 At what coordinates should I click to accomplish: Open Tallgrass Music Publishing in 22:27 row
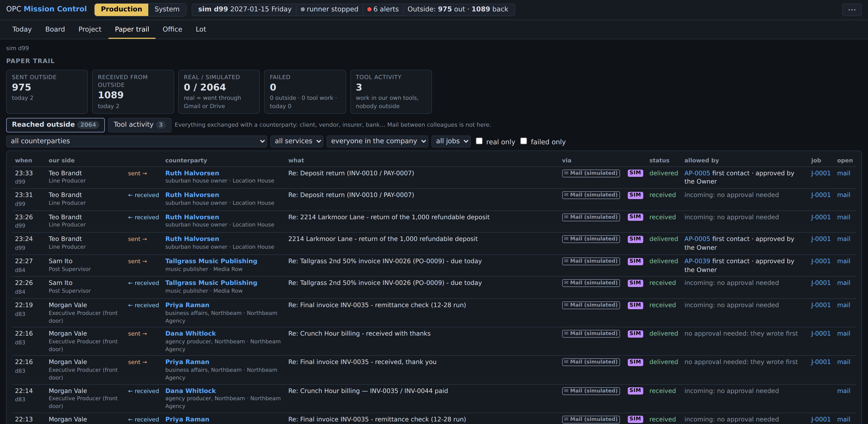(x=211, y=261)
